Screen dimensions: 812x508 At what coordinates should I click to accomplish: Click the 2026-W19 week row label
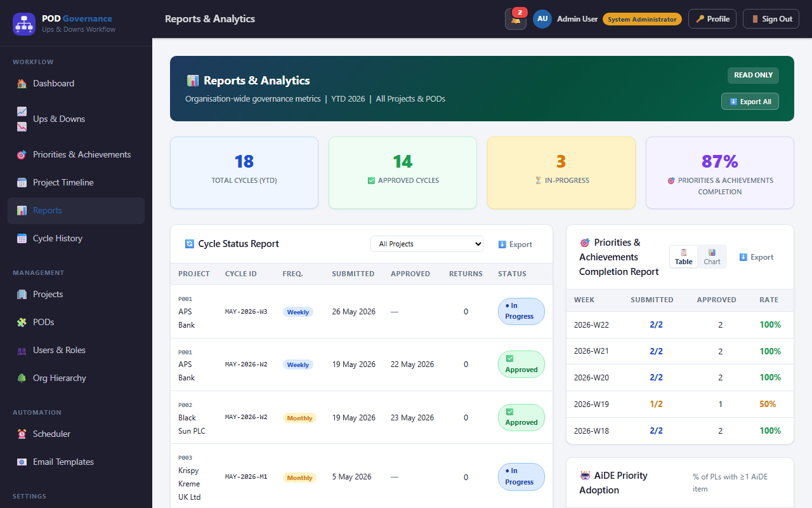591,404
